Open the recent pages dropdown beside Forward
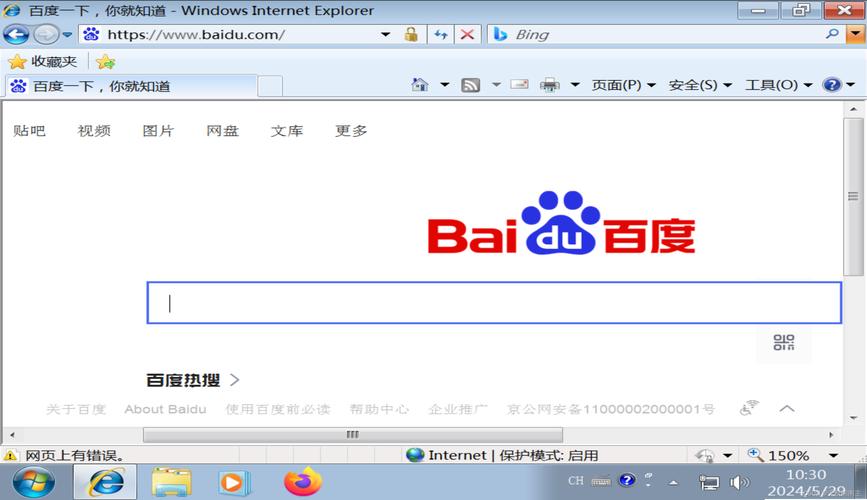867x500 pixels. coord(67,35)
